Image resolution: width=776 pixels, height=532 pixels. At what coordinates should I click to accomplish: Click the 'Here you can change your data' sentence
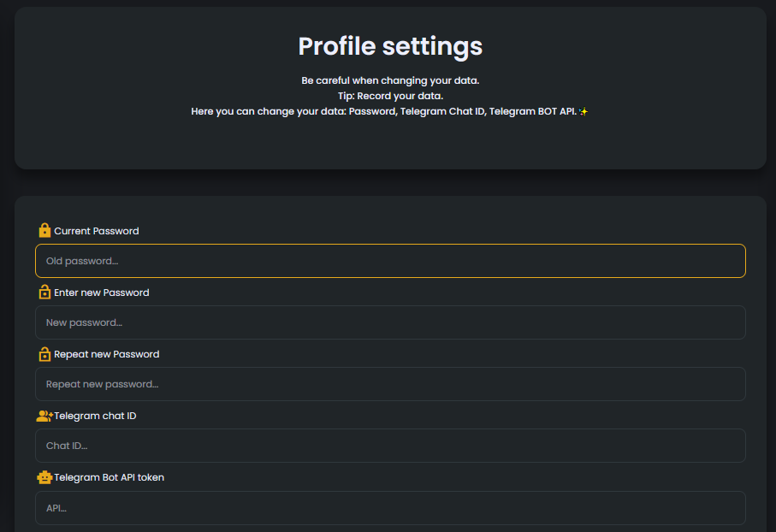pyautogui.click(x=383, y=112)
